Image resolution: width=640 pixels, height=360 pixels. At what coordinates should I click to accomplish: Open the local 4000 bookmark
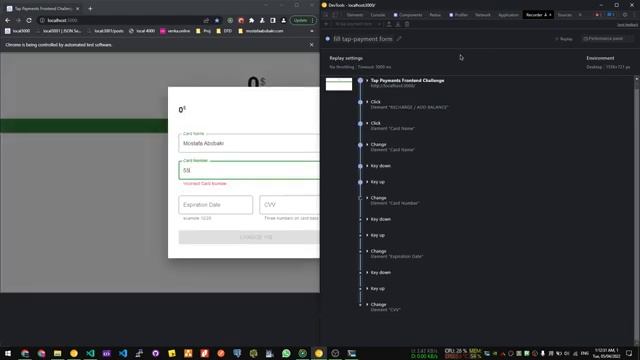pos(142,31)
